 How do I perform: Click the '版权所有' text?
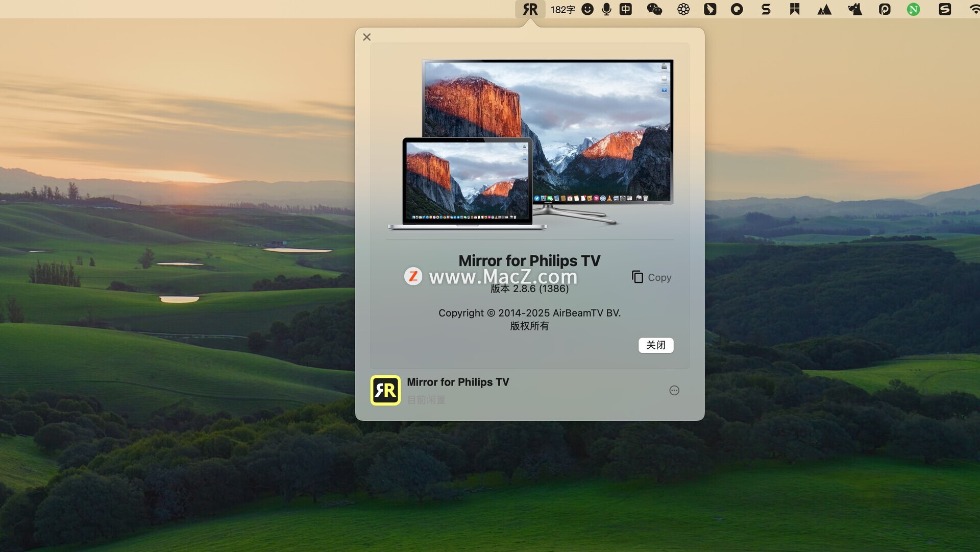(x=529, y=326)
